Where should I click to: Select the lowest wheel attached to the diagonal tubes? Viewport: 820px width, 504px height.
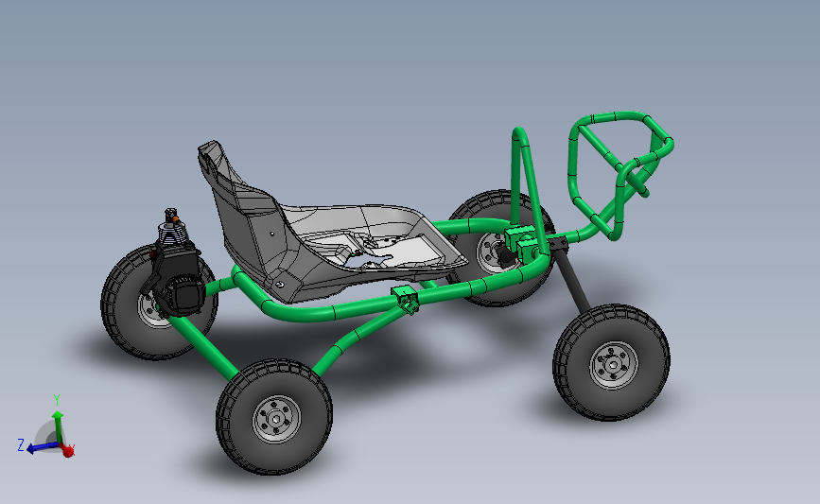point(274,417)
